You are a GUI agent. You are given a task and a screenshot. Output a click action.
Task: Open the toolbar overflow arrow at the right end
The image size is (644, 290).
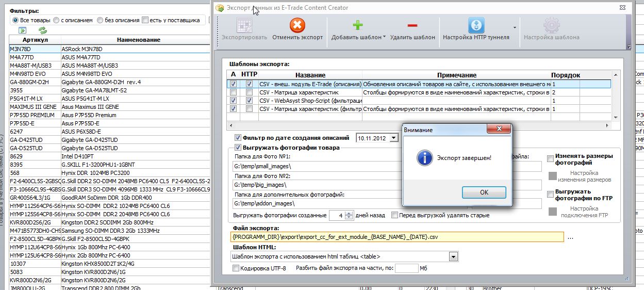[x=629, y=47]
